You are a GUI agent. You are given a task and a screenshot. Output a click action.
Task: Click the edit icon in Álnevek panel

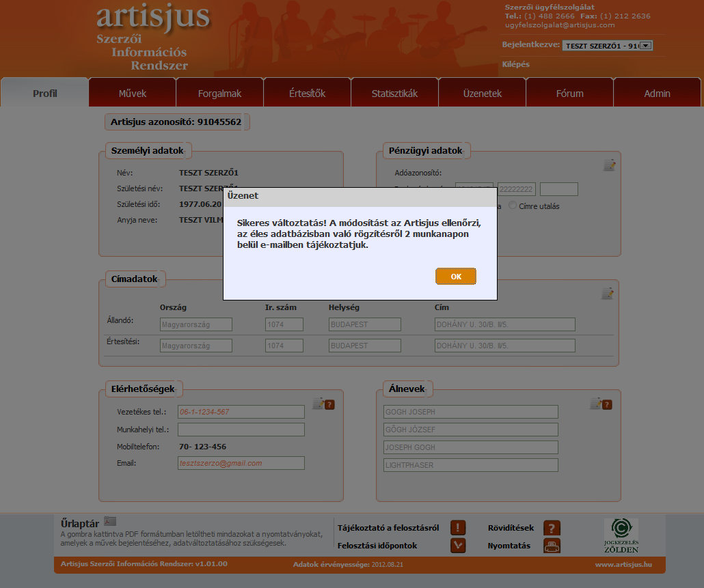(596, 404)
